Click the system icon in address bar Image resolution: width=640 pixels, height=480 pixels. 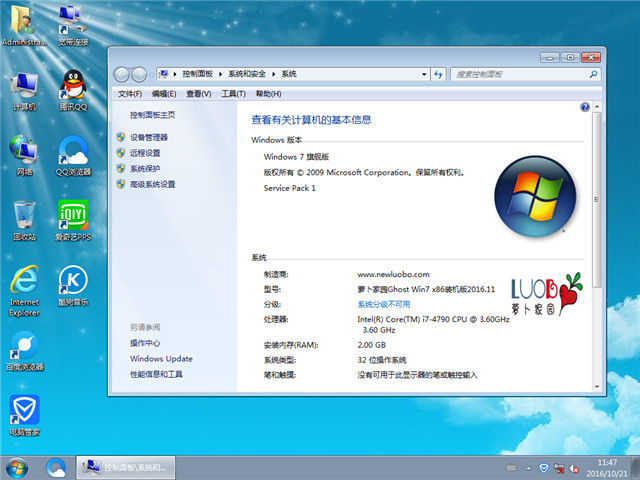pos(163,74)
